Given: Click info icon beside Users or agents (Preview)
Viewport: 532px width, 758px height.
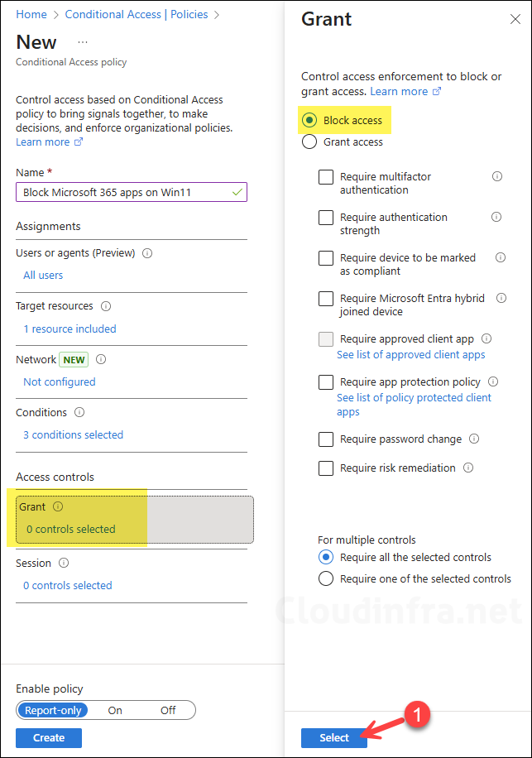Looking at the screenshot, I should [x=146, y=252].
